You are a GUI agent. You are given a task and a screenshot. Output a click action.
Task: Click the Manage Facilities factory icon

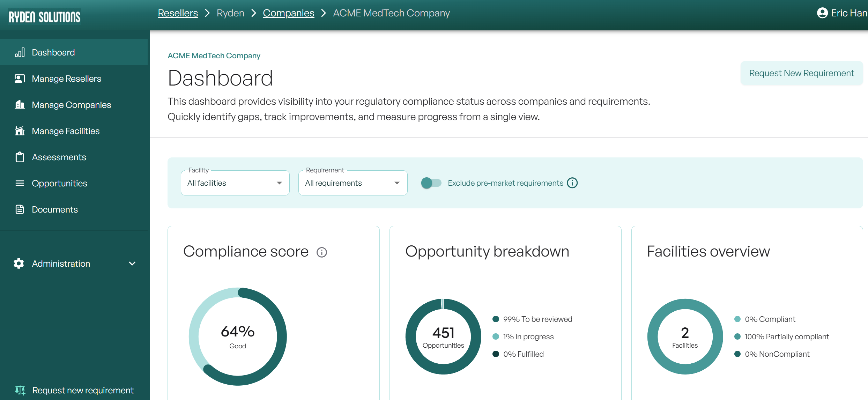tap(20, 131)
